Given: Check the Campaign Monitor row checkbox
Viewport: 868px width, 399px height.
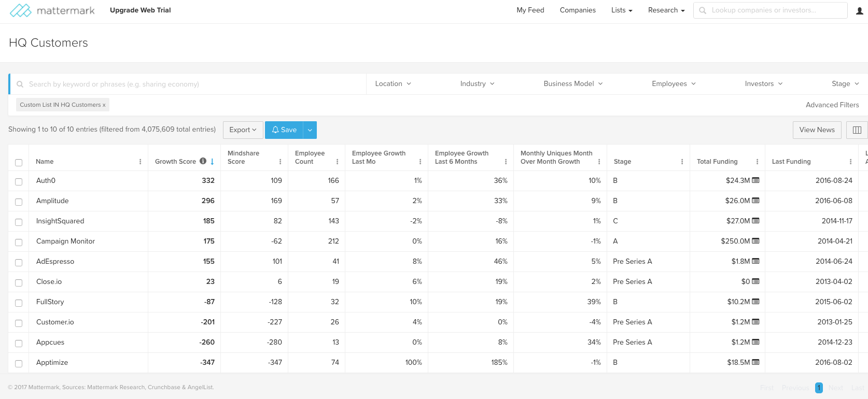Looking at the screenshot, I should point(19,243).
